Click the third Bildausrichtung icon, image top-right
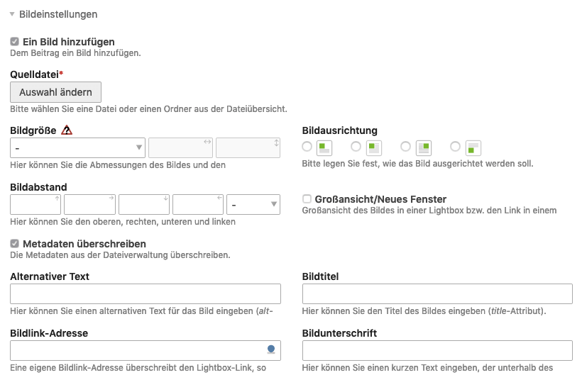The height and width of the screenshot is (392, 582). (x=424, y=148)
